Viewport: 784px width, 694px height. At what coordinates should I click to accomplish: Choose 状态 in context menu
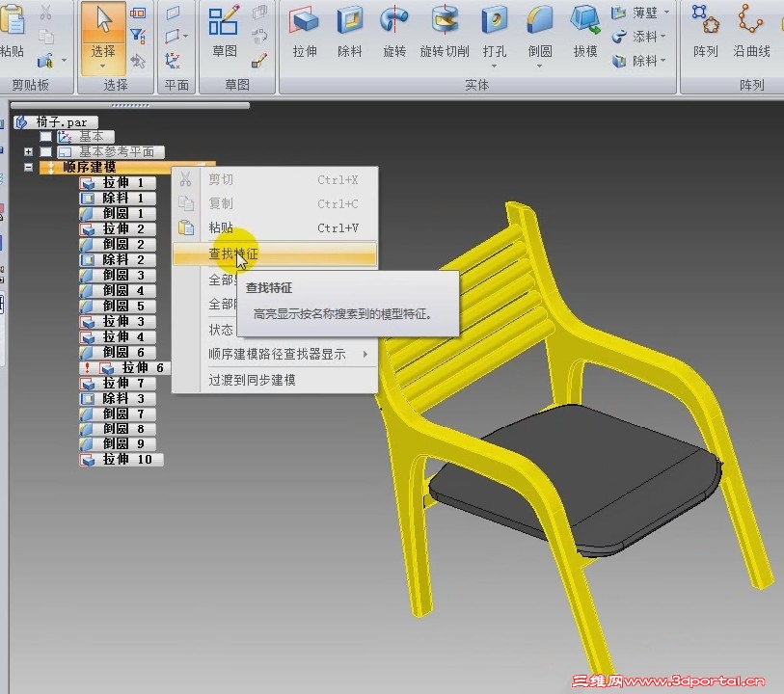(221, 330)
